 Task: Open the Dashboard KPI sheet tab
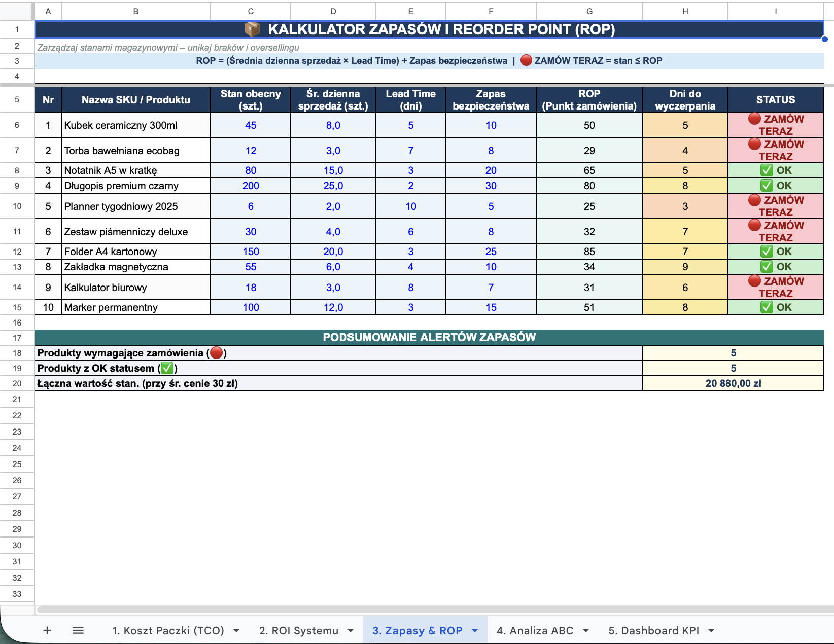653,631
